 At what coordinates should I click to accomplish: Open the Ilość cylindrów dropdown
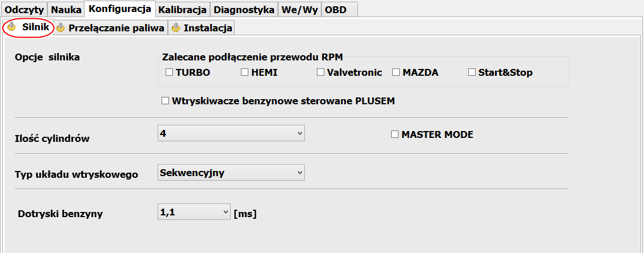(231, 133)
